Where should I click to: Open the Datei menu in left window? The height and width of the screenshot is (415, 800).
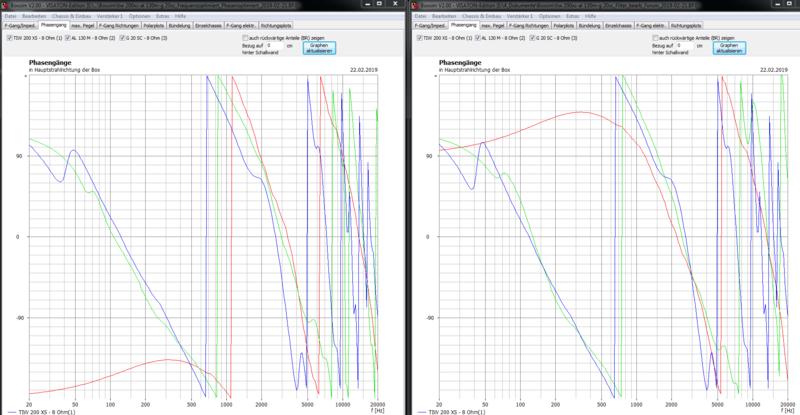[x=8, y=14]
